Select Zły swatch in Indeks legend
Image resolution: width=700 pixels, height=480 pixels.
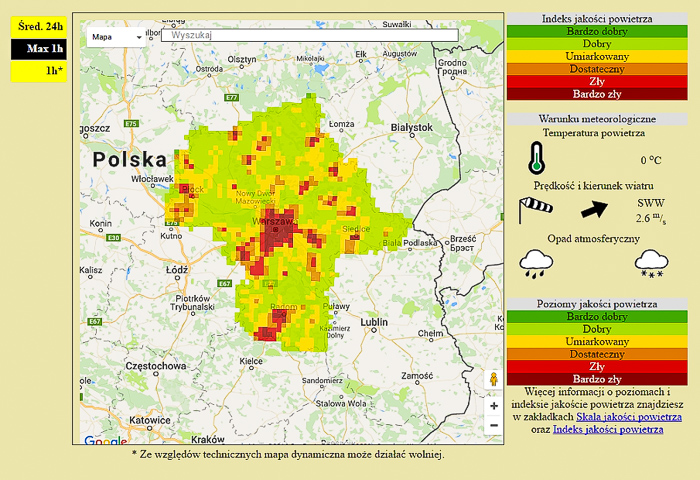coord(597,81)
